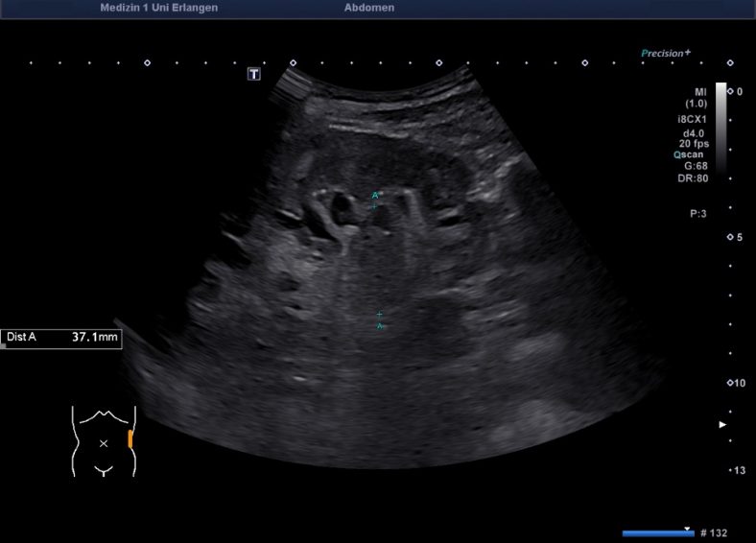The image size is (756, 543).
Task: Click the Precision+ logo
Action: pyautogui.click(x=666, y=54)
